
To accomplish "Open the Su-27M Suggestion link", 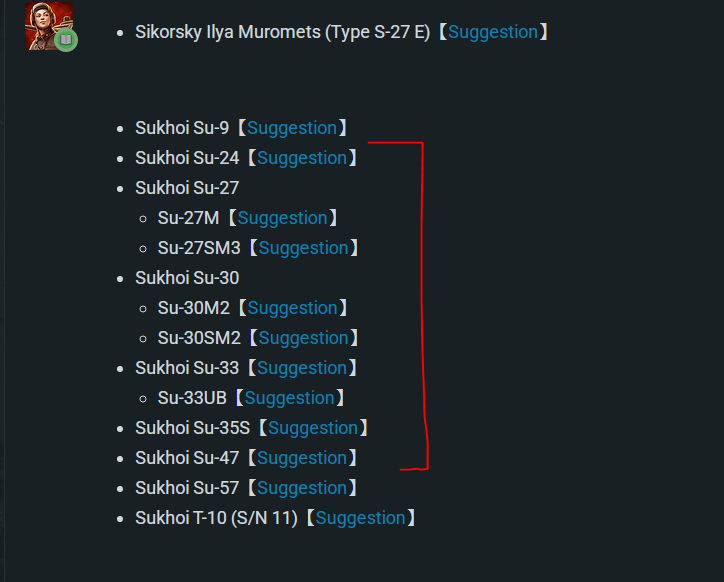I will click(283, 218).
